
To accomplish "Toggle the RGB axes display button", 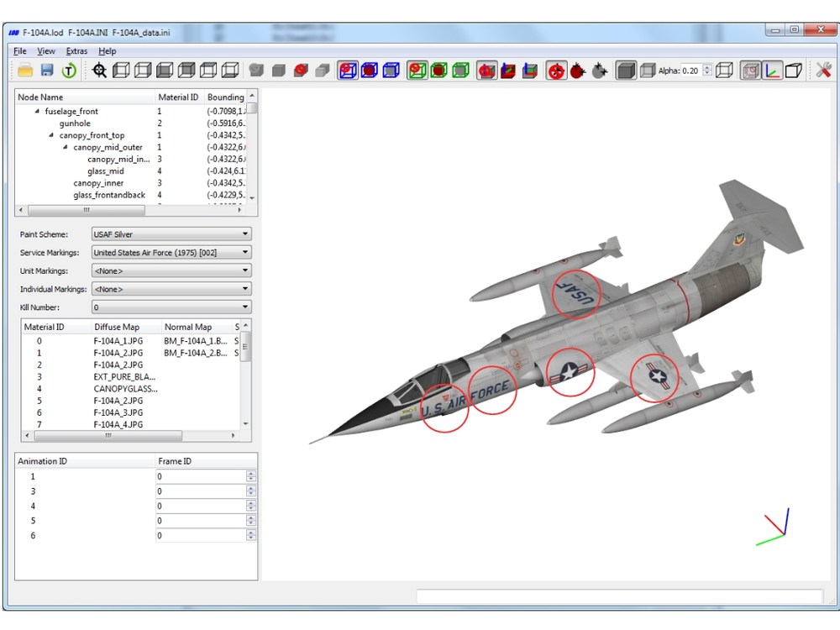I will [x=772, y=71].
